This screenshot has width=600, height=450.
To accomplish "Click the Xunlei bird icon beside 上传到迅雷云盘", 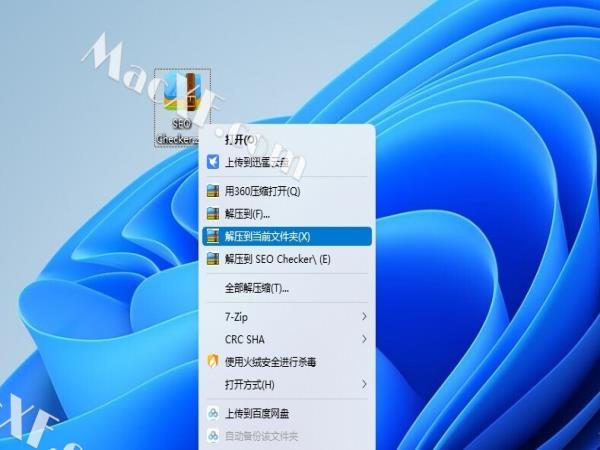I will [212, 161].
